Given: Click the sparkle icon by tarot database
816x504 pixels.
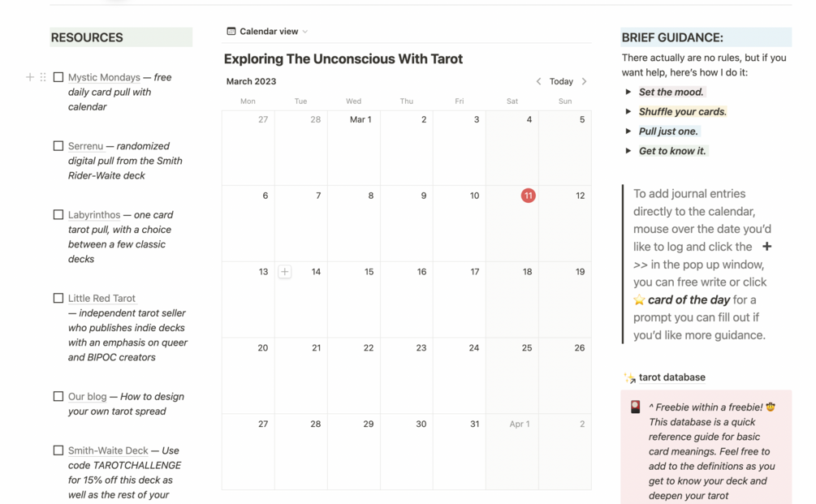Looking at the screenshot, I should (629, 377).
